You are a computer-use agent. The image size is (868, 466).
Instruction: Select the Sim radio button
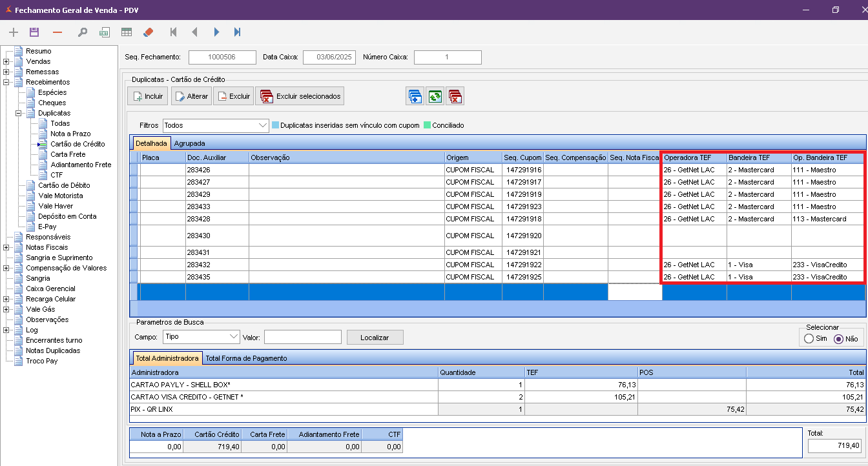tap(809, 339)
